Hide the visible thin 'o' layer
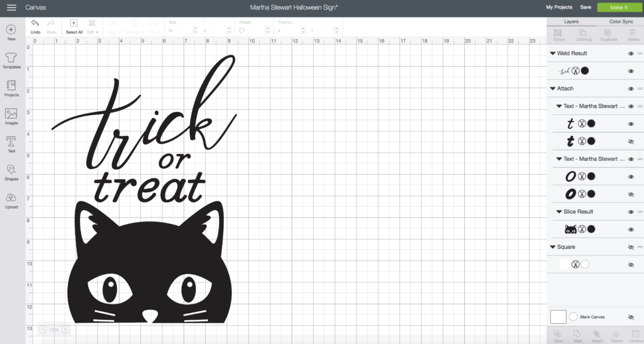 630,177
